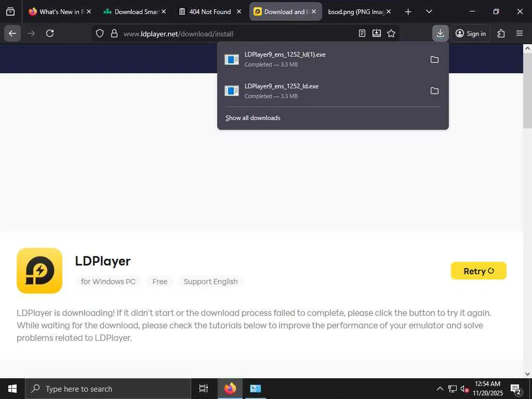Open the second taskbar app window

[255, 389]
